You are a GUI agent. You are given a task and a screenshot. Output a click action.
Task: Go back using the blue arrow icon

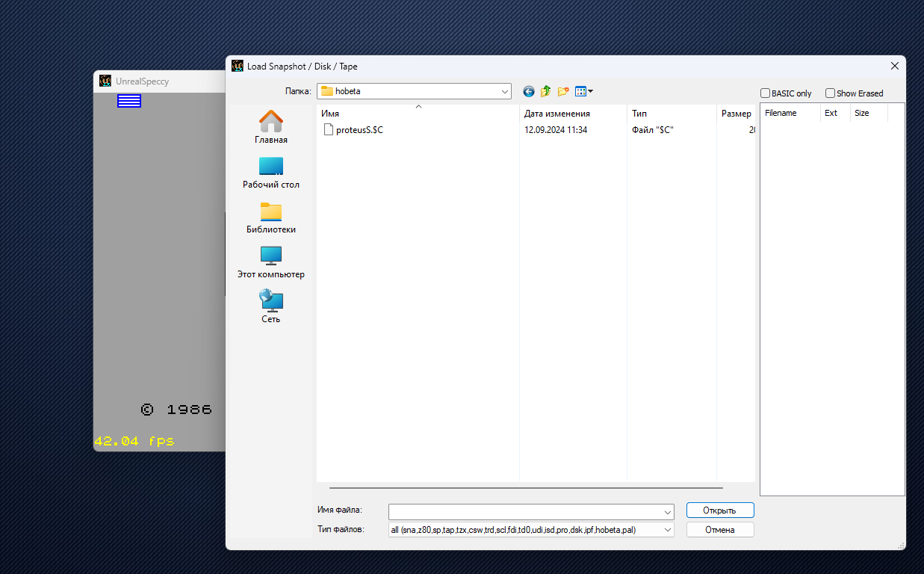529,91
